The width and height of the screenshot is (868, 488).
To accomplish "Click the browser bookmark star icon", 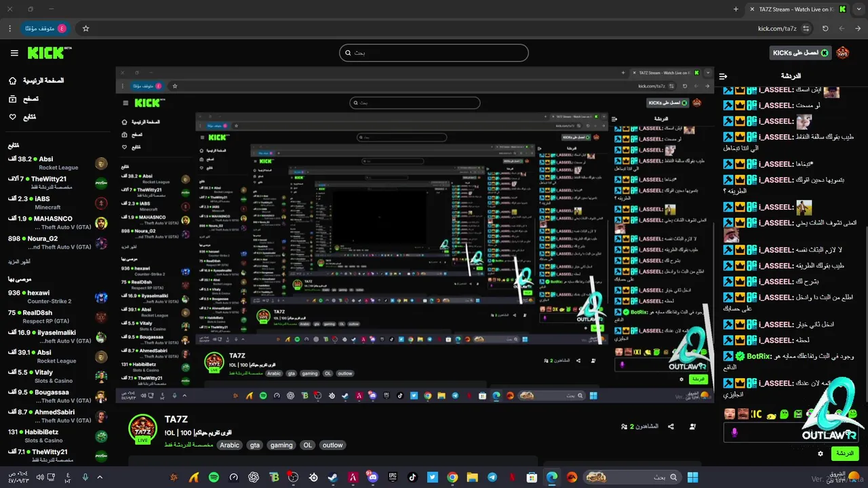I will pyautogui.click(x=86, y=28).
